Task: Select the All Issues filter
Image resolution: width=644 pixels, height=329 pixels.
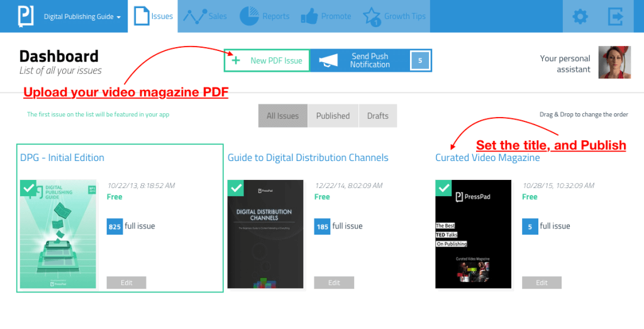Action: 282,116
